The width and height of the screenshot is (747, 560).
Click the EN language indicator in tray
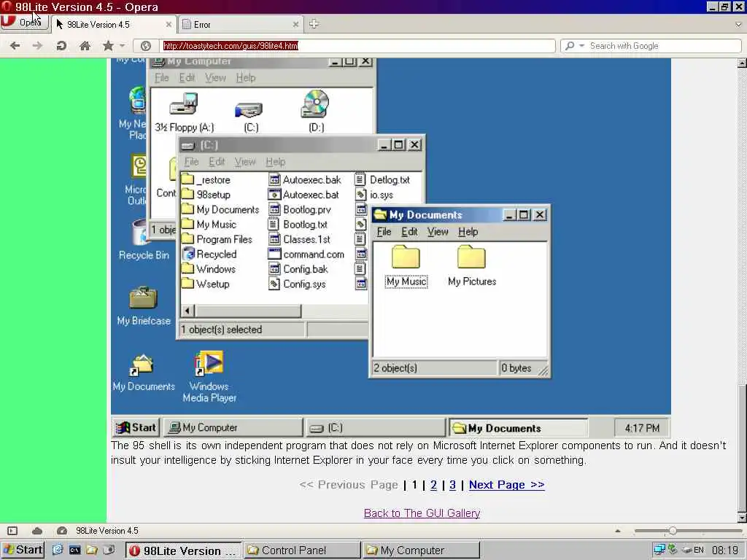click(x=699, y=550)
